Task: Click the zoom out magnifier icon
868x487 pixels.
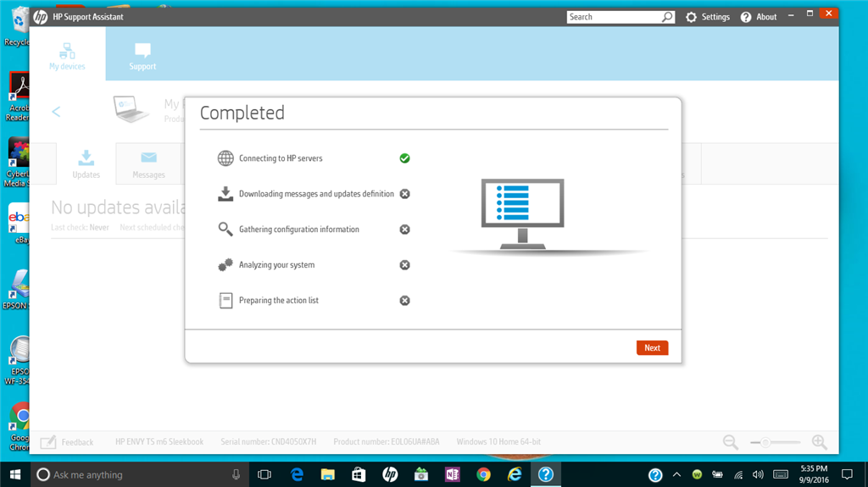Action: click(x=730, y=441)
